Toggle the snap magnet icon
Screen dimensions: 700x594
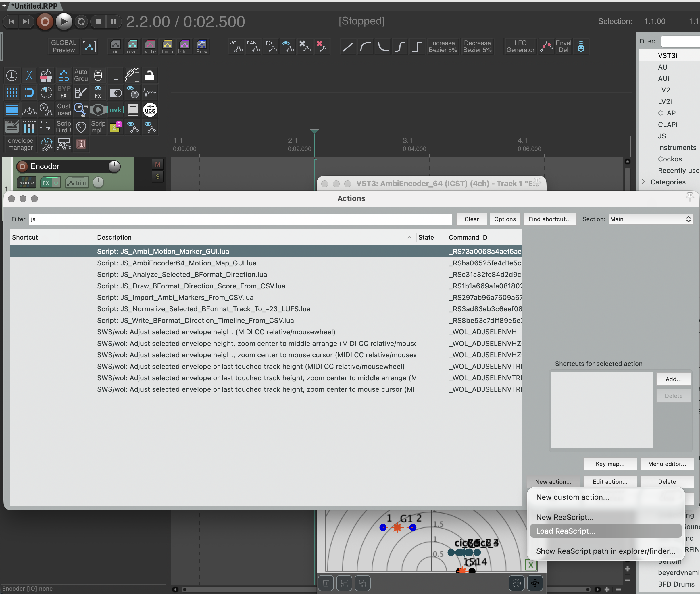[29, 92]
